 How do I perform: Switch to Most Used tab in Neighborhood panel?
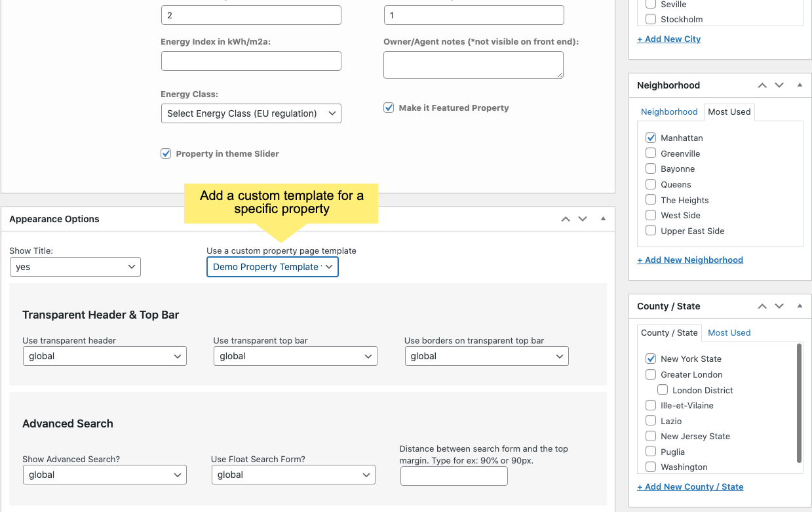(729, 112)
